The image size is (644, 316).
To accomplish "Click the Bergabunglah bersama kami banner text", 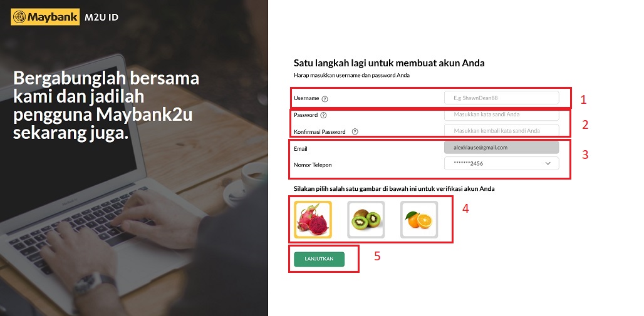I will tap(106, 106).
